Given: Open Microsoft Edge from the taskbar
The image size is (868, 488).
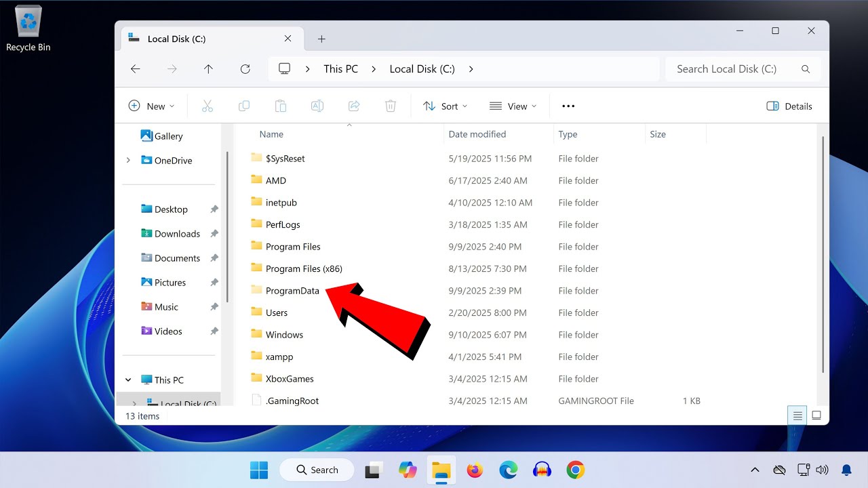Looking at the screenshot, I should 509,470.
